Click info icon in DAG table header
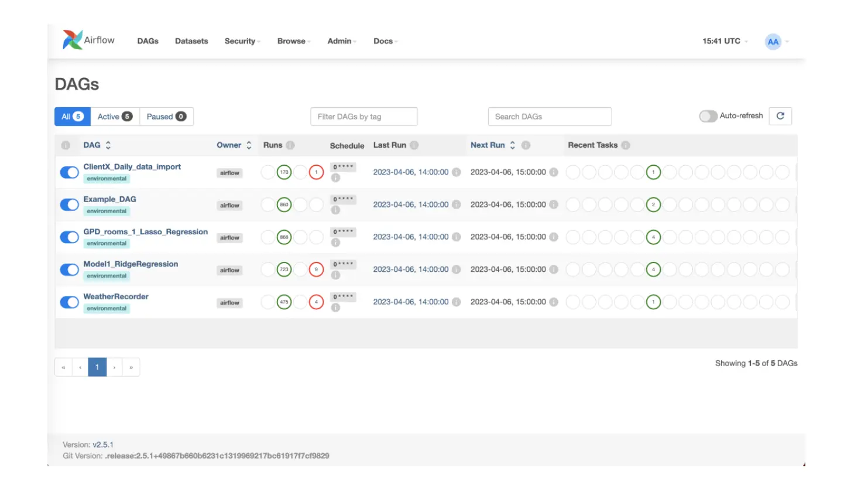Viewport: 868px width, 478px height. (x=66, y=145)
